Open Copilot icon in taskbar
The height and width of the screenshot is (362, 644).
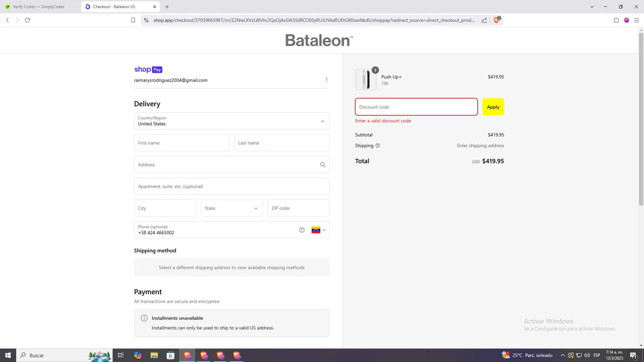(137, 355)
